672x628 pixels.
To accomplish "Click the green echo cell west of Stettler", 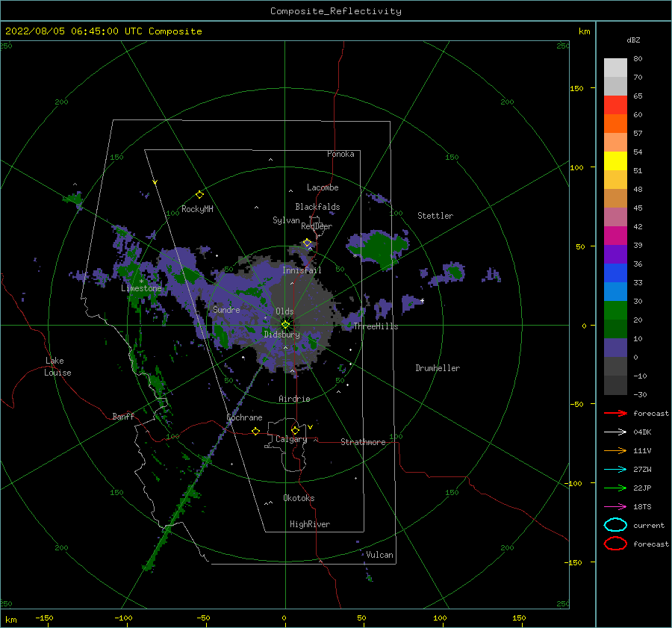I will (380, 249).
